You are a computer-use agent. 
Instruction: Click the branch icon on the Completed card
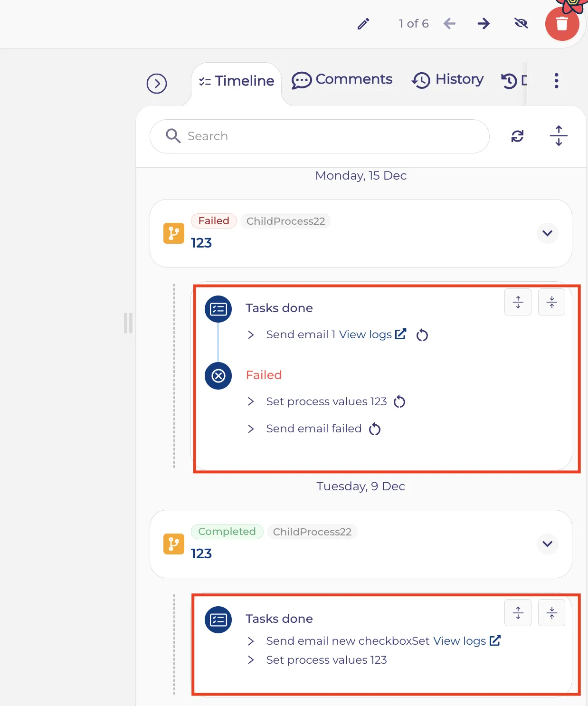(x=174, y=544)
